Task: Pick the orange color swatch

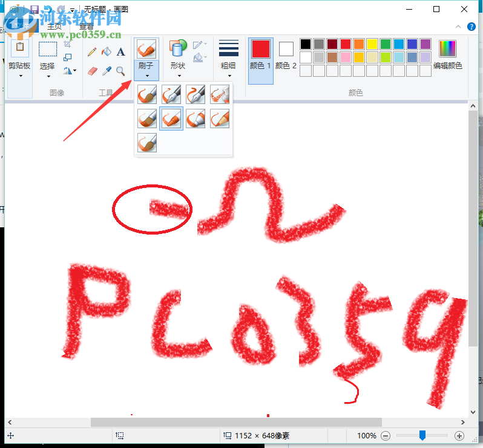Action: [359, 44]
